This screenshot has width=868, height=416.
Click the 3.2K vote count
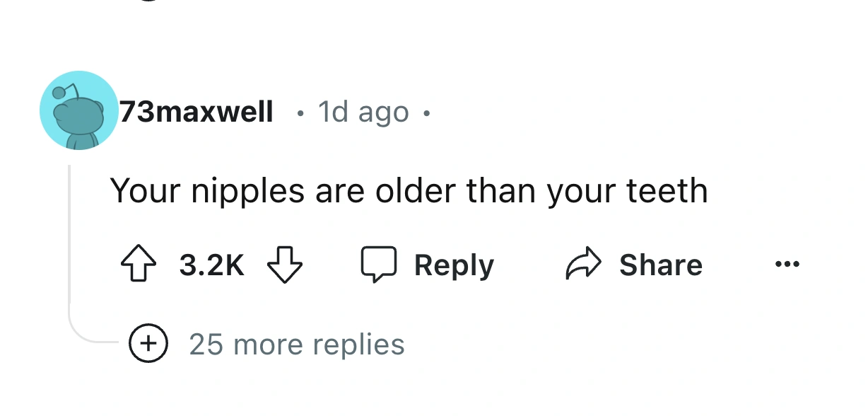click(212, 266)
